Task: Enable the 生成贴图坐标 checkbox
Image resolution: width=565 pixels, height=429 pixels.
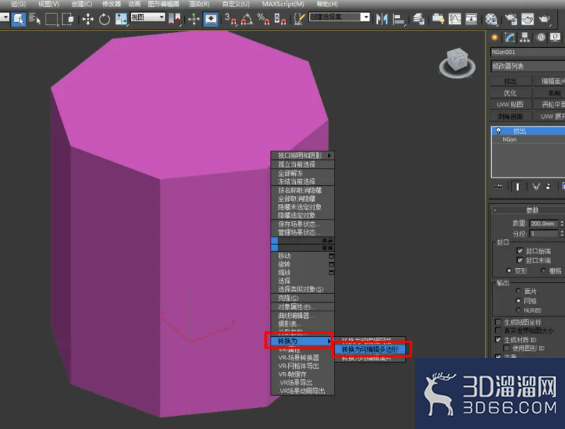Action: point(498,322)
